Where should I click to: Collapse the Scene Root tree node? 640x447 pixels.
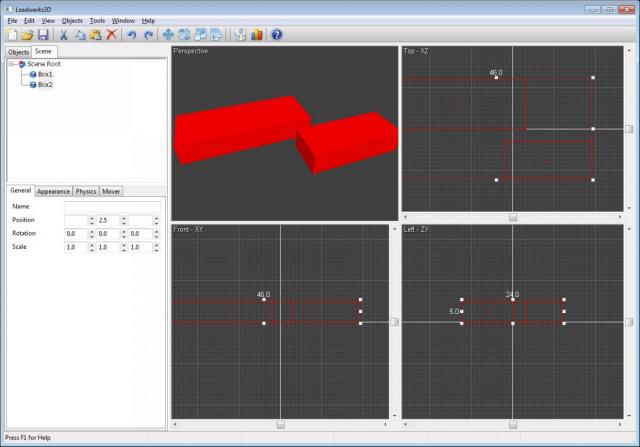11,63
